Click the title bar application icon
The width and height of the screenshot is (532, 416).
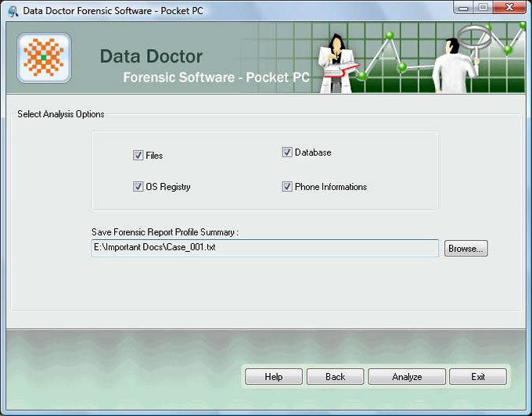point(13,10)
